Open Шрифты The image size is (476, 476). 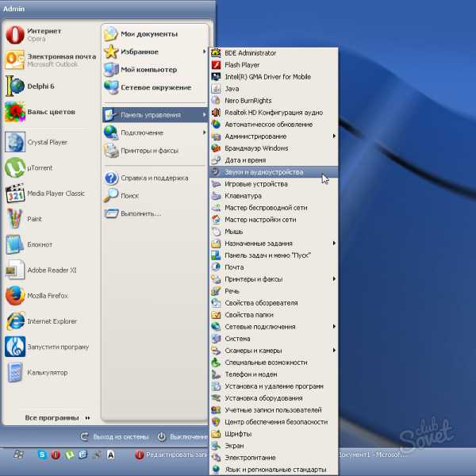click(x=274, y=434)
